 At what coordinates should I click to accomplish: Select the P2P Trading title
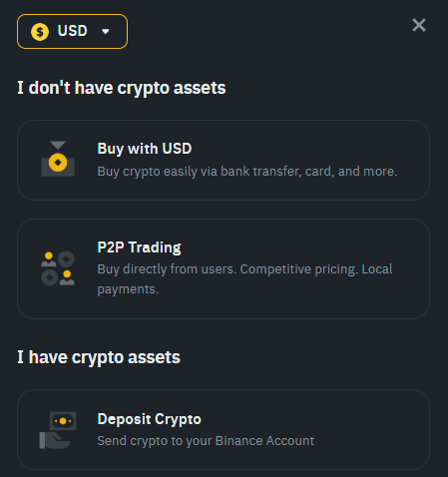139,247
